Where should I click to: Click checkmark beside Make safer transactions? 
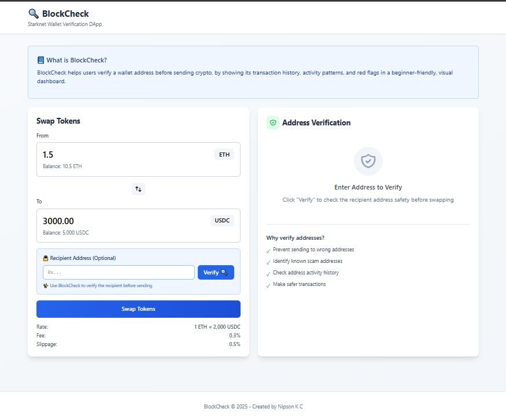point(268,285)
